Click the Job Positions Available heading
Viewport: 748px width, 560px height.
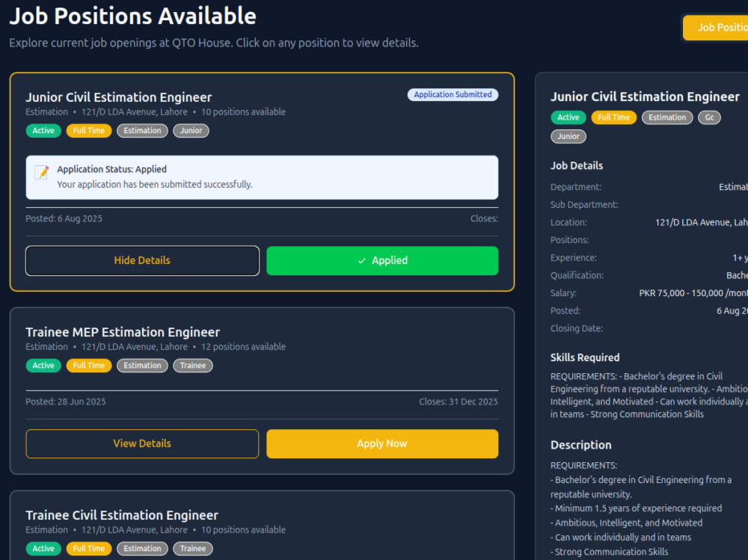(x=133, y=16)
